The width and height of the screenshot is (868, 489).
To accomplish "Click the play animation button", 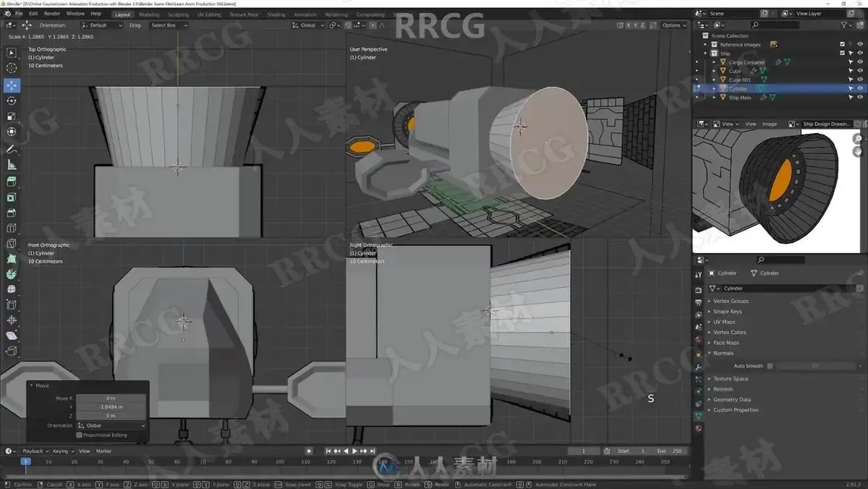I will 356,451.
